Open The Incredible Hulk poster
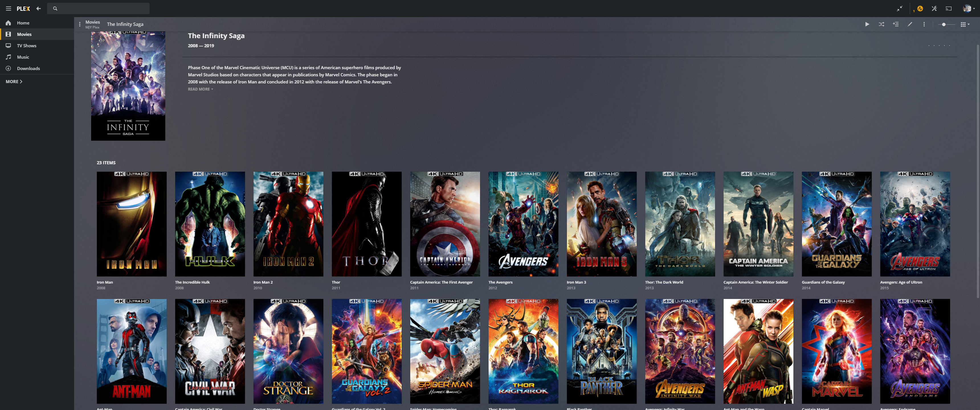 [x=210, y=224]
